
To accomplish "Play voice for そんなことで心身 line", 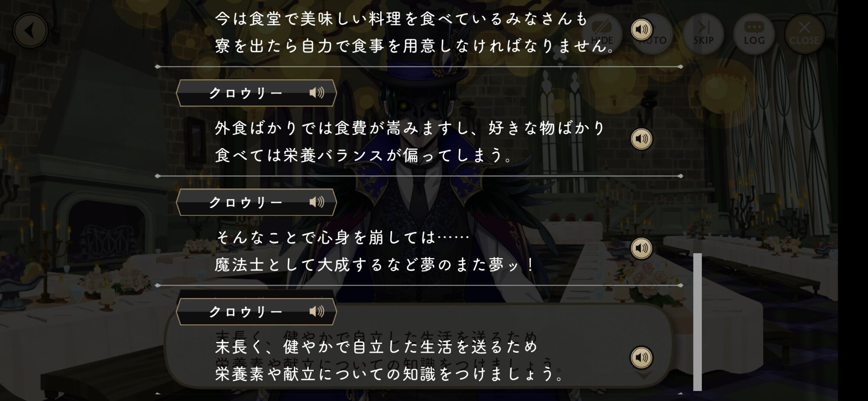I will click(641, 249).
